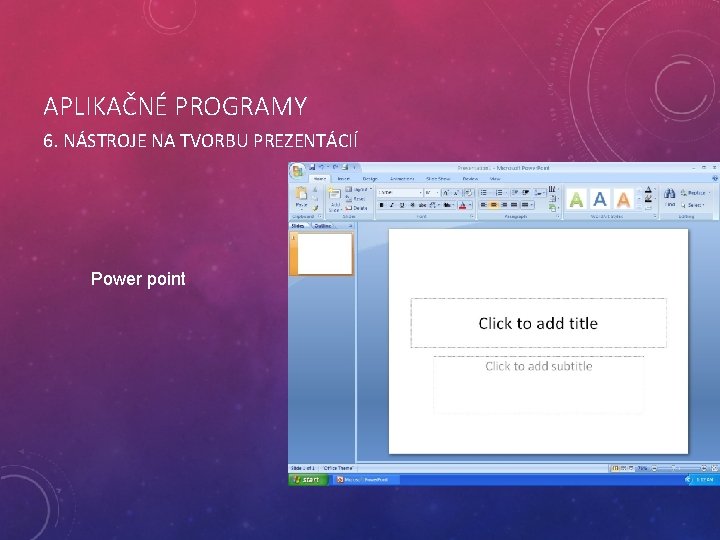Clear all text formatting
Viewport: 720px width, 540px height.
coord(468,193)
